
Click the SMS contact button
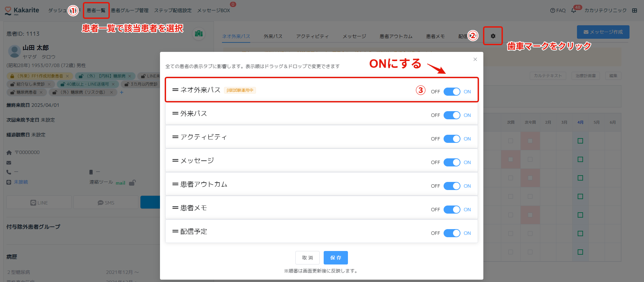pos(106,202)
